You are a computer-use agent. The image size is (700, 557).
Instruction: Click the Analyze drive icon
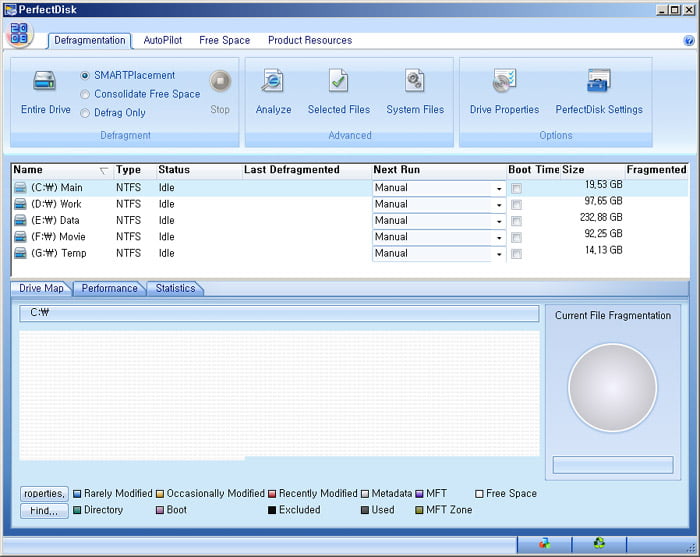273,82
